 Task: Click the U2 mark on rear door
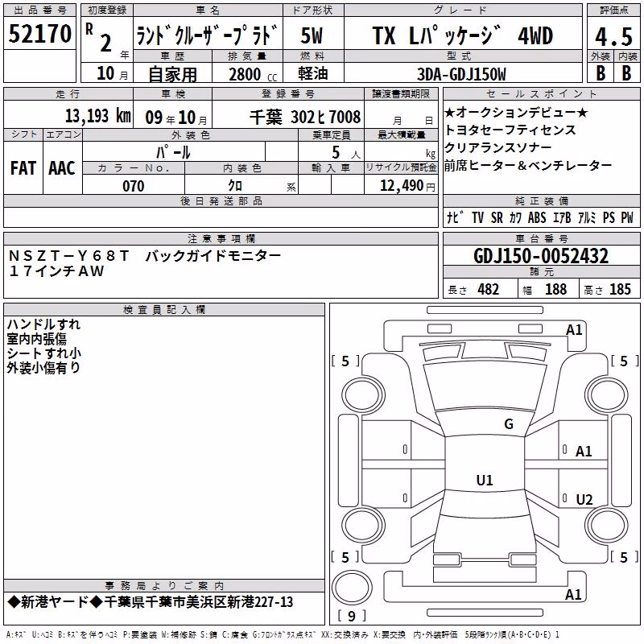pyautogui.click(x=584, y=499)
